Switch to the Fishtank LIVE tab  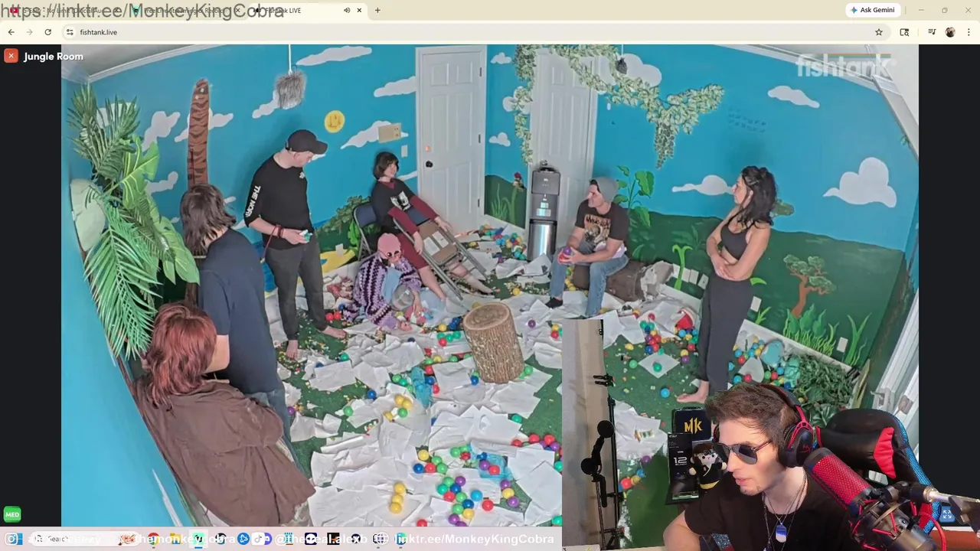point(306,10)
